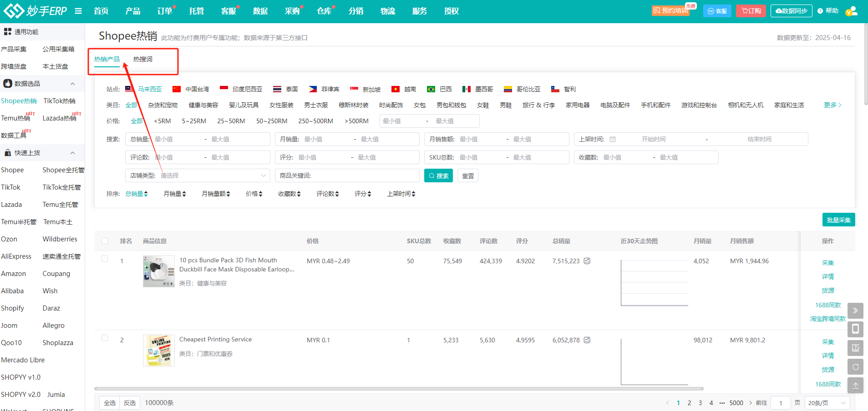Click the Brazil flag icon

(x=431, y=89)
